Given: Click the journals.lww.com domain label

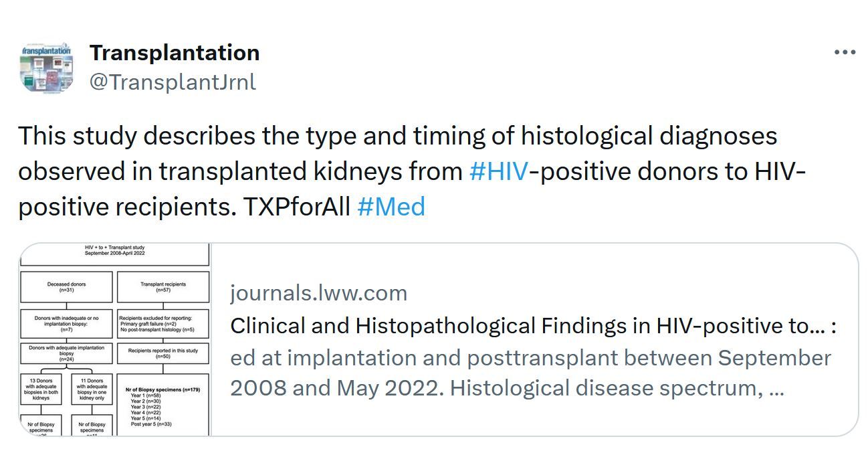Looking at the screenshot, I should coord(318,292).
